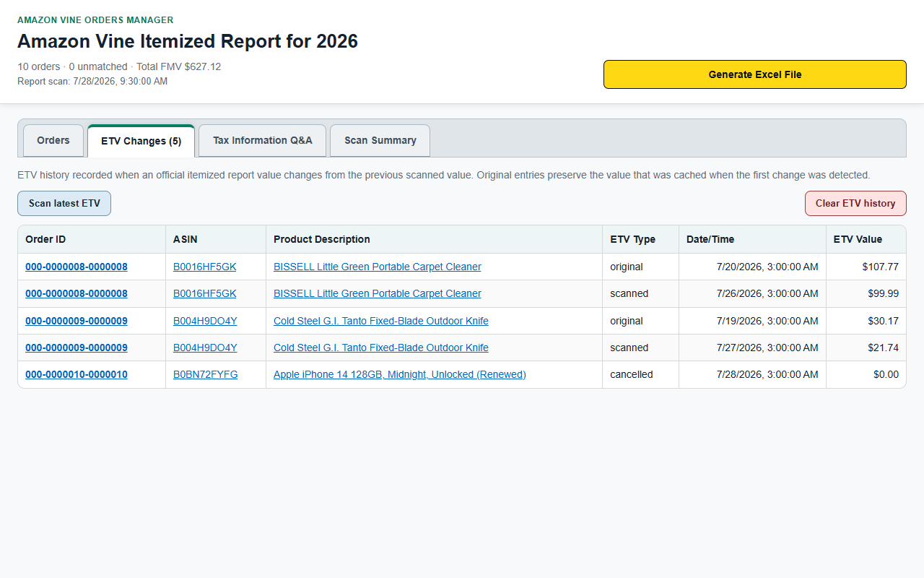This screenshot has width=924, height=578.
Task: Open order 000-0000008-0000008 in the $107.77 row
Action: click(77, 267)
